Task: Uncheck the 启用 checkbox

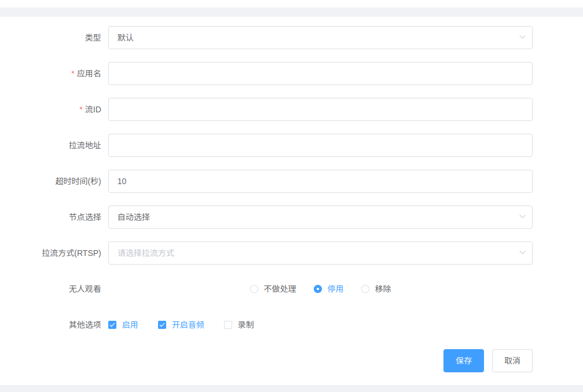Action: [x=112, y=325]
